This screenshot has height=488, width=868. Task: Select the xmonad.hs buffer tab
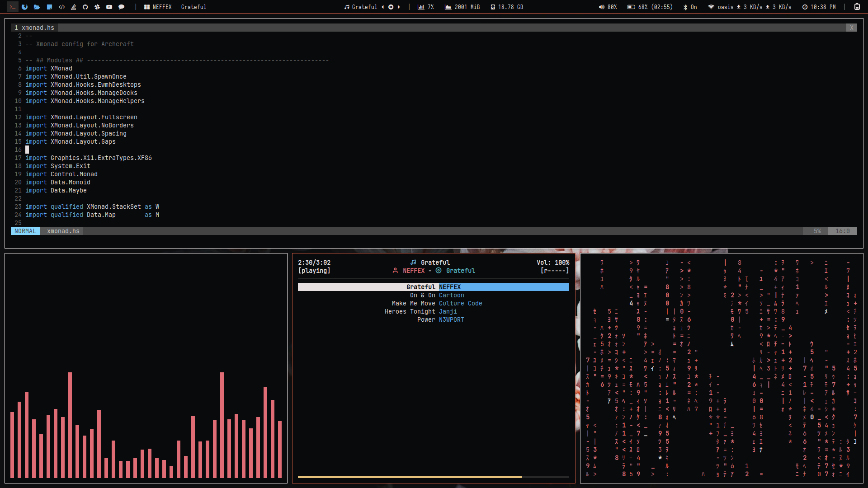coord(34,28)
